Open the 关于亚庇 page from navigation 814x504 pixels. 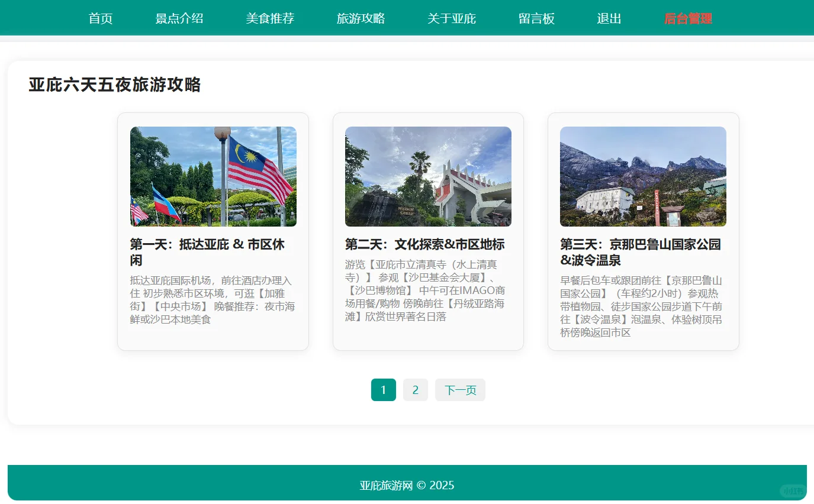pos(452,18)
